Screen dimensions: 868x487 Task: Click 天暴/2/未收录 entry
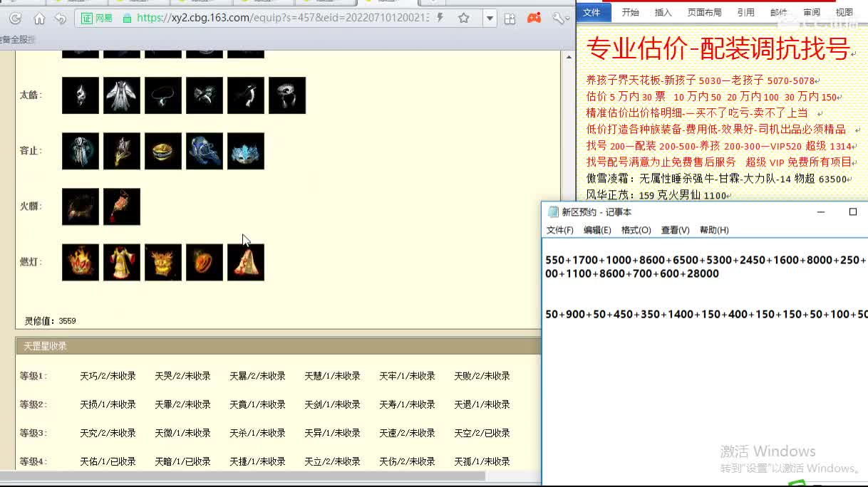pyautogui.click(x=257, y=376)
